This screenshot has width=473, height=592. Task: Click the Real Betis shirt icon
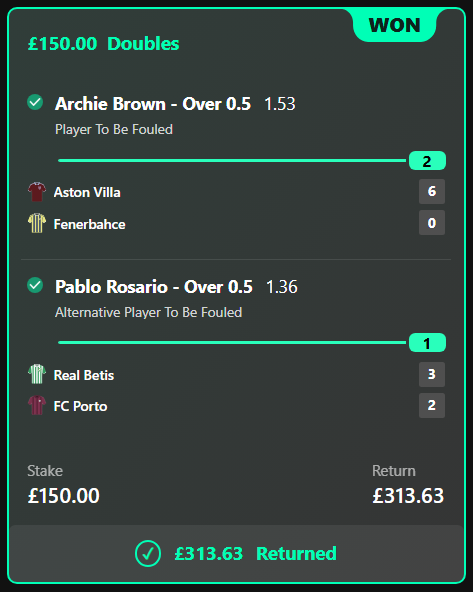tap(37, 374)
